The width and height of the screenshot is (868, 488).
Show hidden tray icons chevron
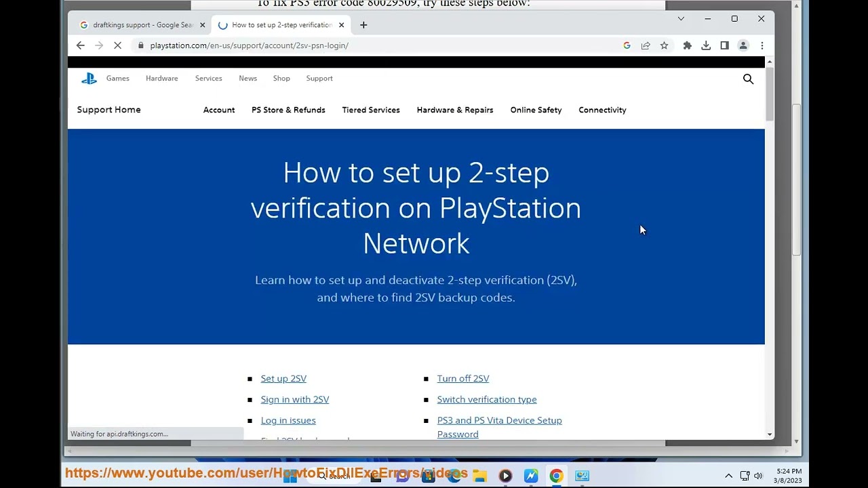click(x=728, y=476)
